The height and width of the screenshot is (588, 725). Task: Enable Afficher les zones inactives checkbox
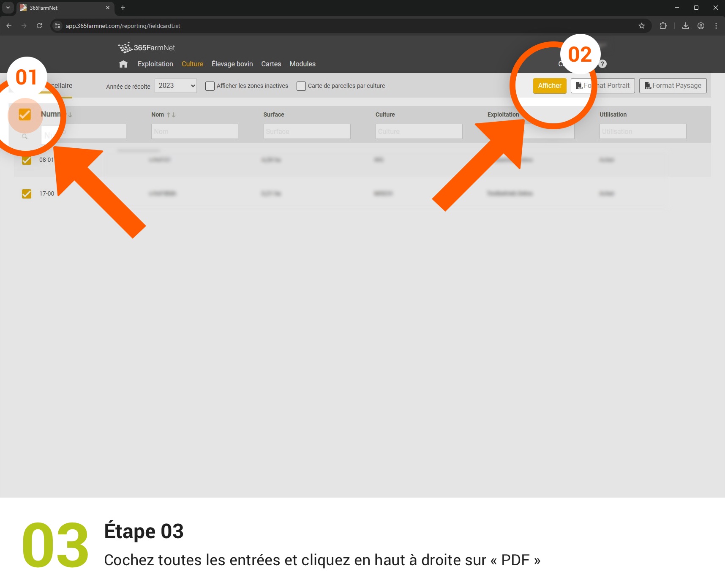(x=210, y=86)
